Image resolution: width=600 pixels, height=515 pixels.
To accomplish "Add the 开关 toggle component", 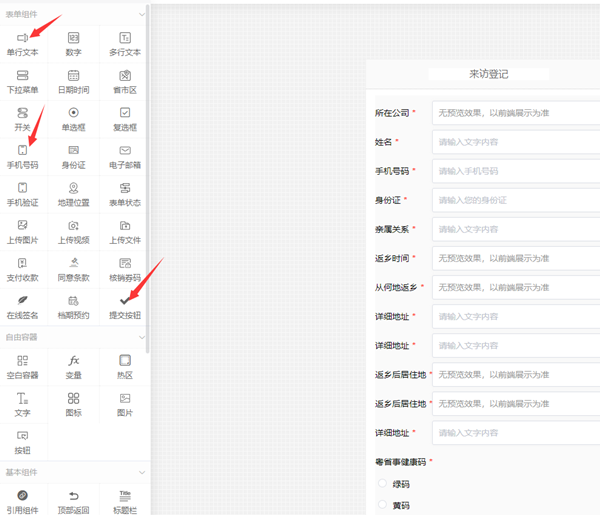I will 22,119.
